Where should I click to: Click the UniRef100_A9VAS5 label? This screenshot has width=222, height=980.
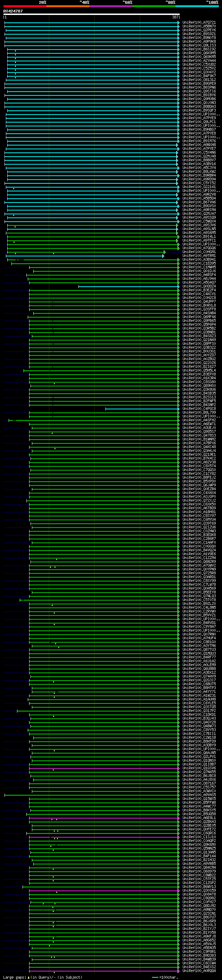[x=199, y=795]
